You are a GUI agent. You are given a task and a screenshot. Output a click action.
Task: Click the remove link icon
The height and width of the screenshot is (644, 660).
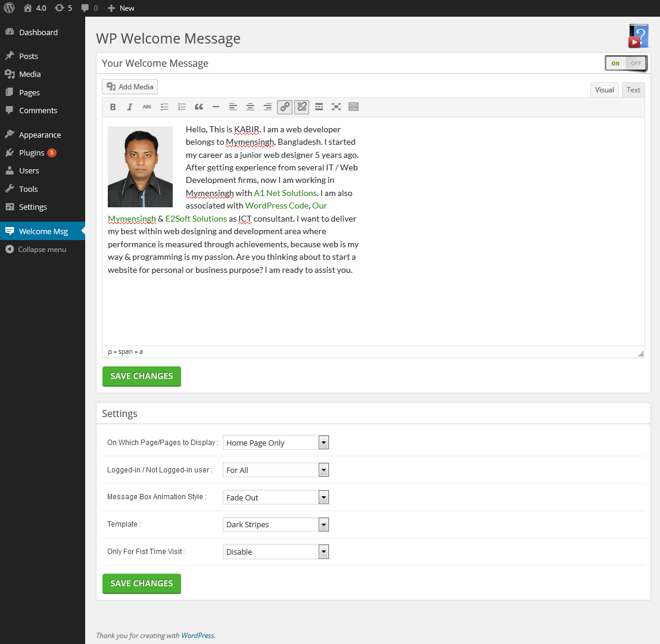[302, 107]
